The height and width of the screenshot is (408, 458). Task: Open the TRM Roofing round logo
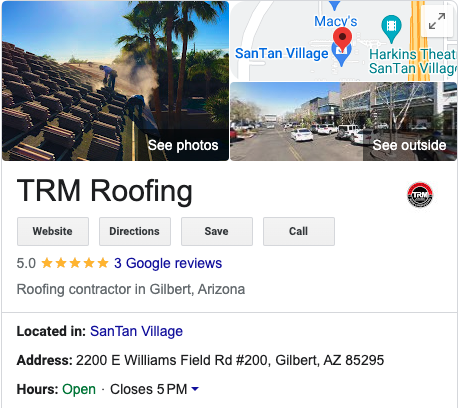(x=420, y=195)
